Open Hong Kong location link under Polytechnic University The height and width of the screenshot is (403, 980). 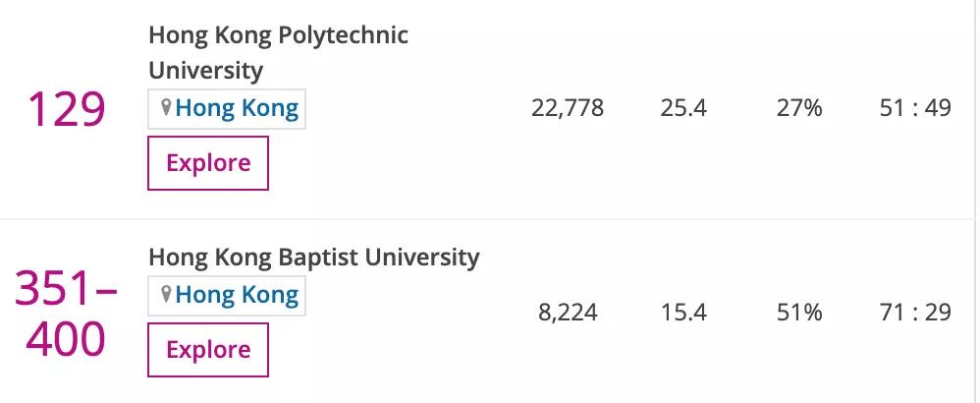(236, 108)
